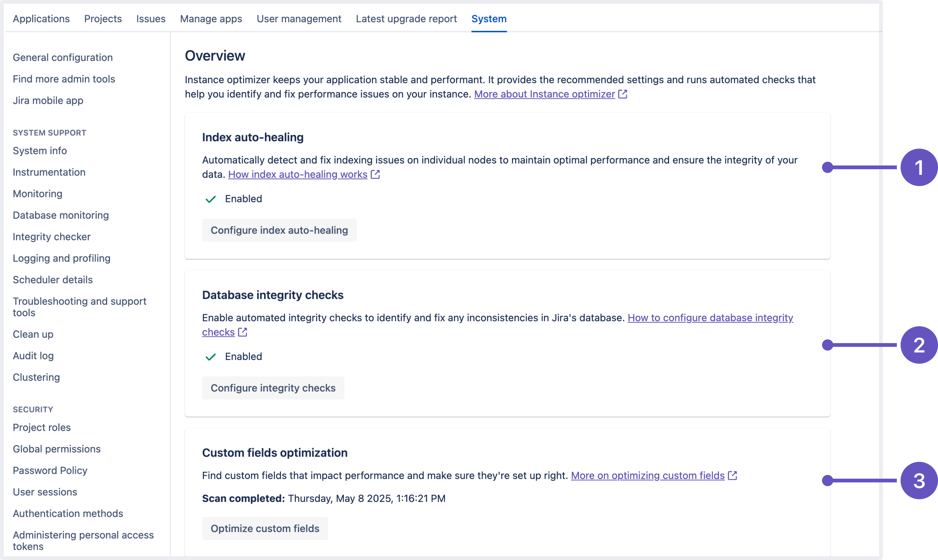The image size is (938, 560).
Task: Select the User management tab
Action: 299,18
